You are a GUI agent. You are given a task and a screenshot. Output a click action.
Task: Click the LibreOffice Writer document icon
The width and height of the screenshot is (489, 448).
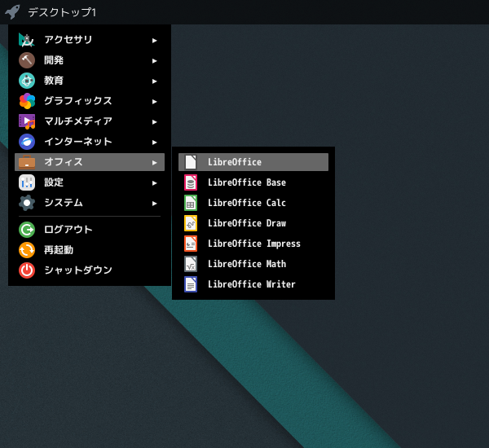(191, 284)
